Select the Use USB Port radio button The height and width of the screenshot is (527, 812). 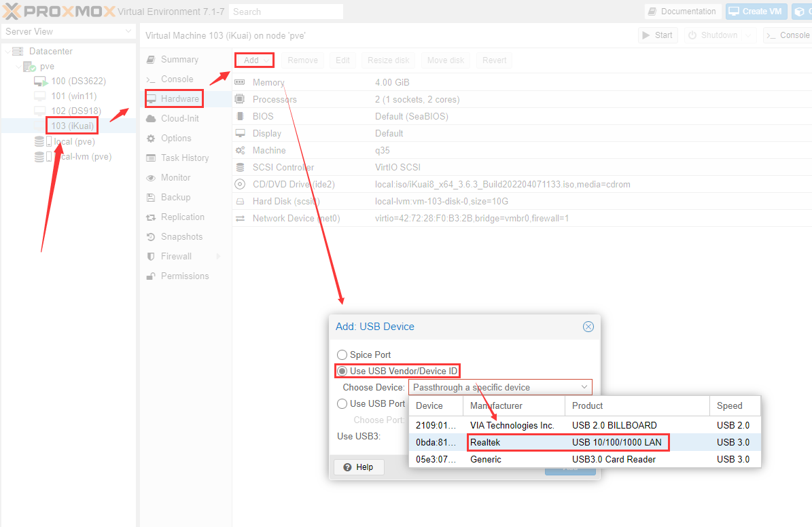342,404
